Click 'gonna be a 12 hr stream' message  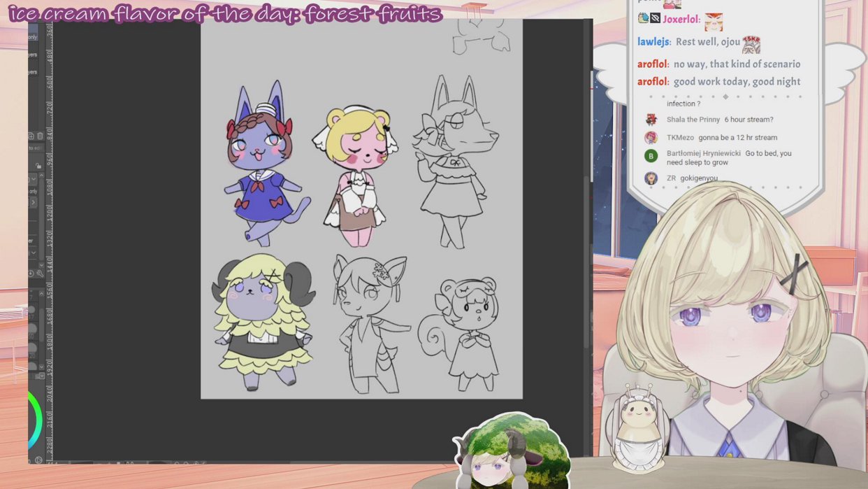click(738, 138)
